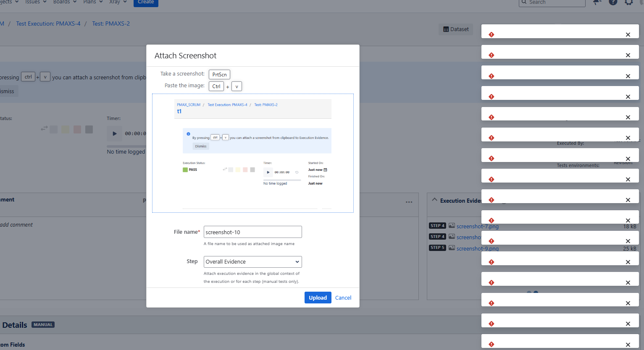Screen dimensions: 644x350
Task: Click image icon beside screenshot-7.png
Action: coord(452,226)
